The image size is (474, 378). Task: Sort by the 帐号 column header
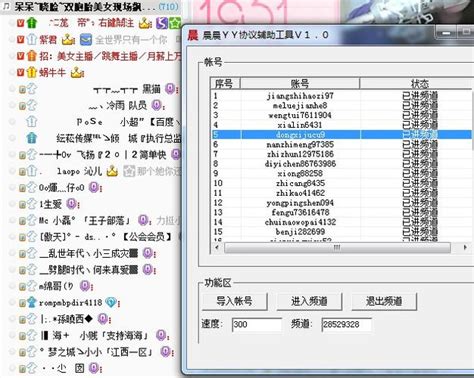[300, 83]
